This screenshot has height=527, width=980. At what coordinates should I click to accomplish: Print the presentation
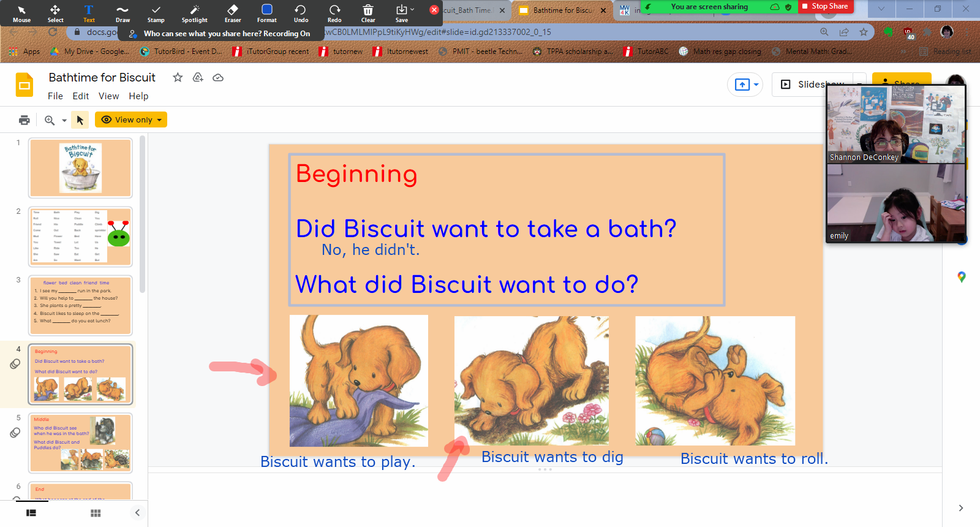pyautogui.click(x=24, y=120)
